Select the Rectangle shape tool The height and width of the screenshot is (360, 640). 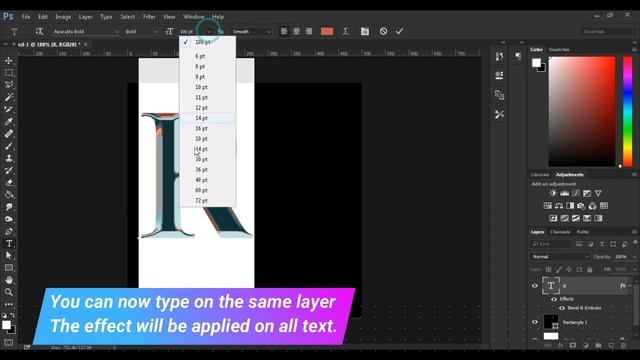[9, 268]
